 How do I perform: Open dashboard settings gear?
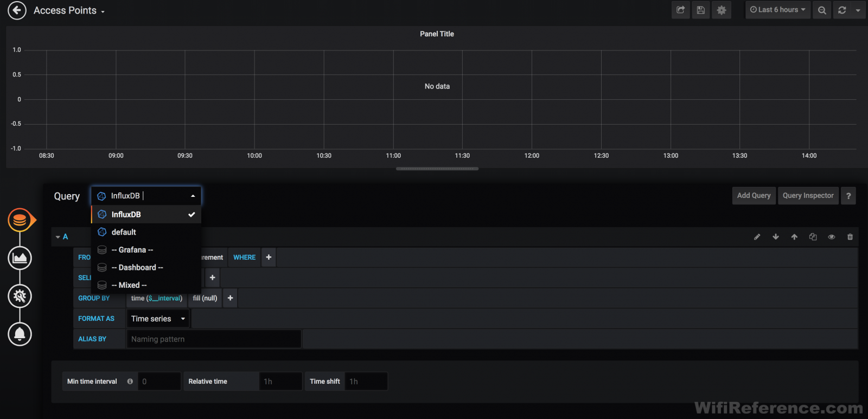click(x=722, y=10)
